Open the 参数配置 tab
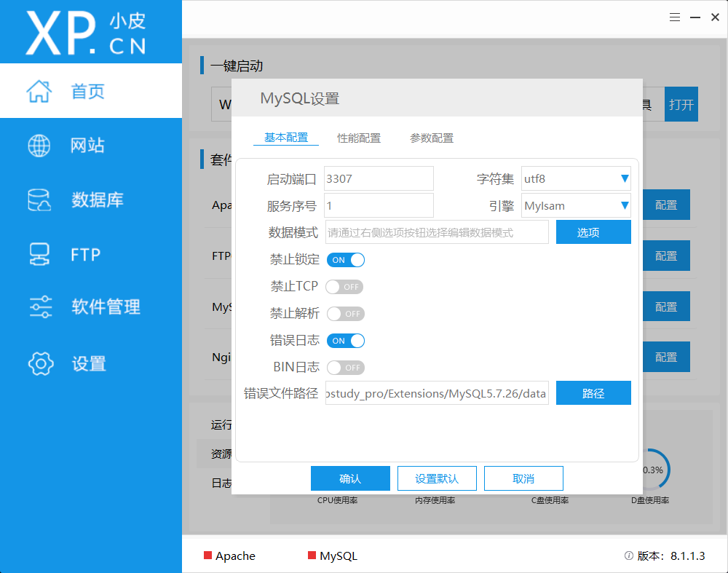Screen dimensions: 728x573 (431, 137)
